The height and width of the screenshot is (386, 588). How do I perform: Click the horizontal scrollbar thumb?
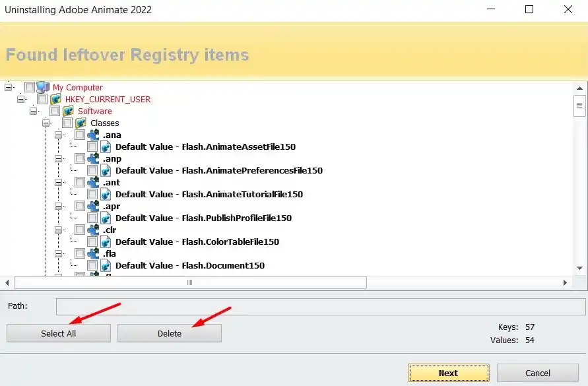pos(190,282)
